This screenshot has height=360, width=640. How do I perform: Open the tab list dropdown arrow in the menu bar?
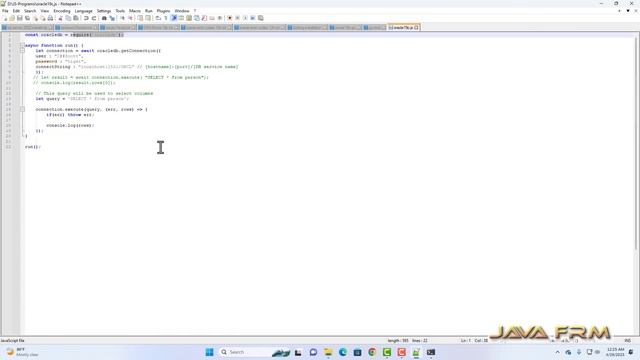coord(628,11)
